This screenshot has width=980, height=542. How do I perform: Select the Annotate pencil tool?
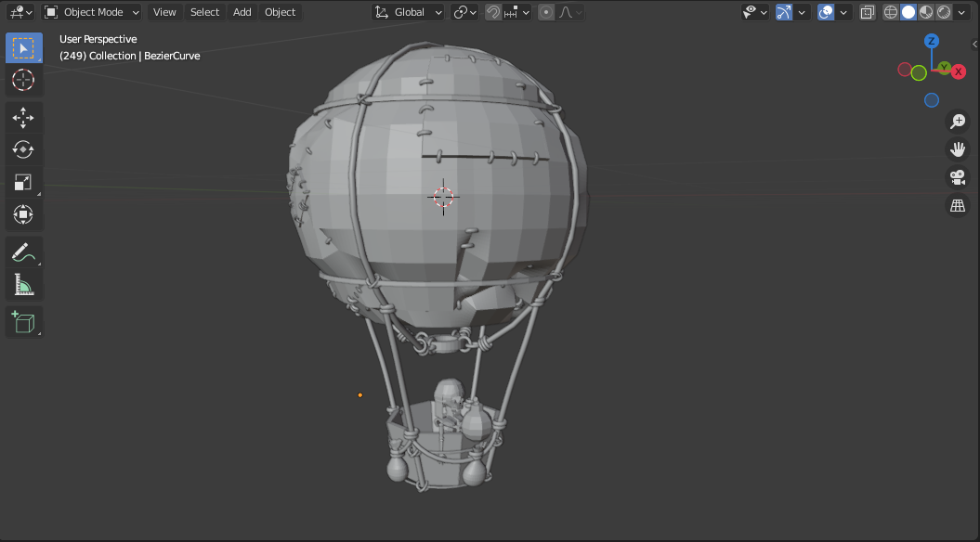click(24, 252)
